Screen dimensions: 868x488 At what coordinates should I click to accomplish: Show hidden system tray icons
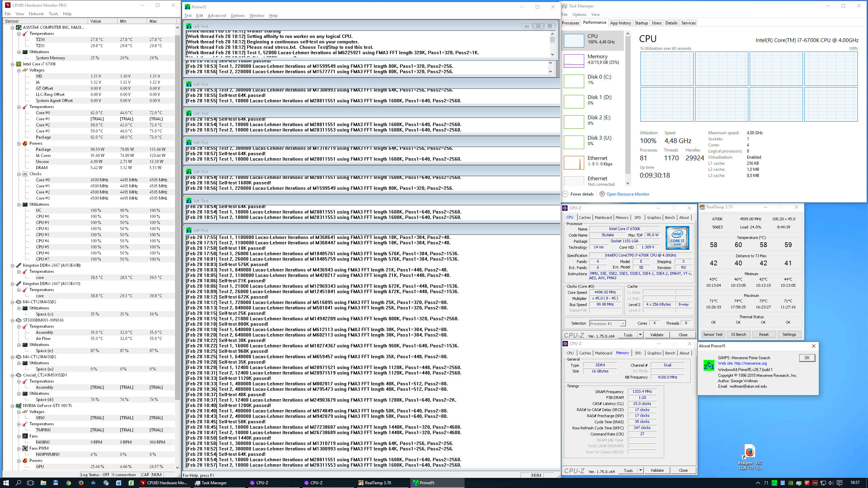click(758, 483)
